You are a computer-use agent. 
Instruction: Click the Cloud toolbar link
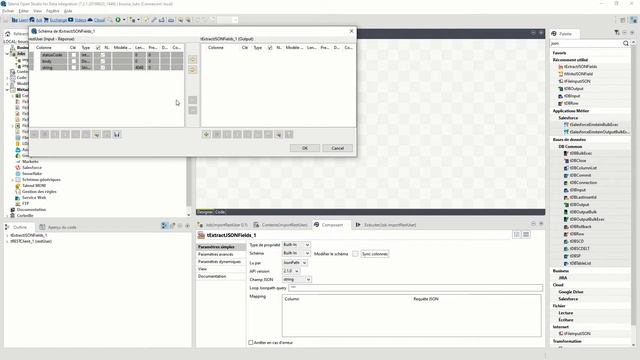(x=96, y=20)
